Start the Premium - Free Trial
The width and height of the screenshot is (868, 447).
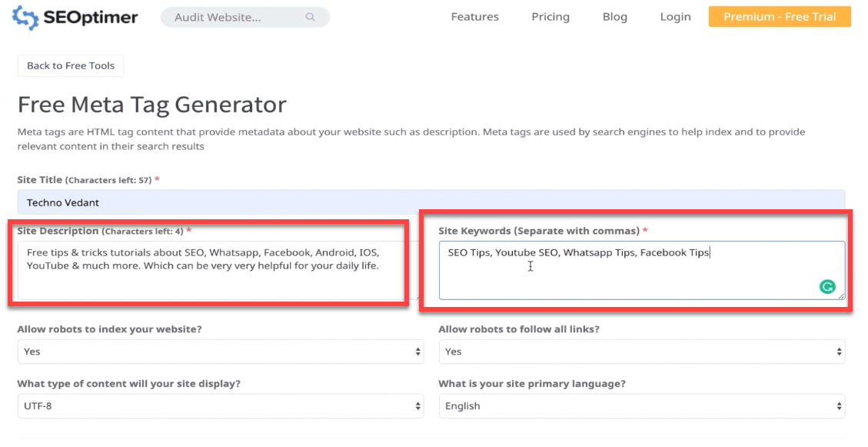[x=780, y=17]
